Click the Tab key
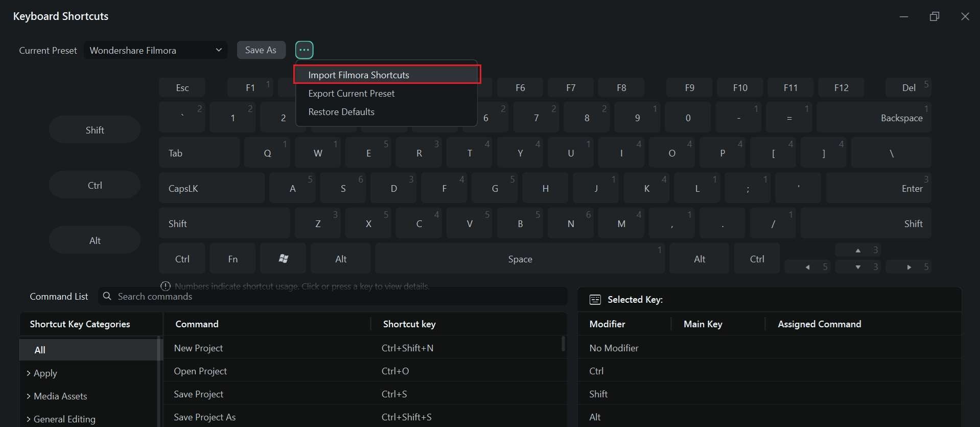This screenshot has height=427, width=980. coord(199,153)
